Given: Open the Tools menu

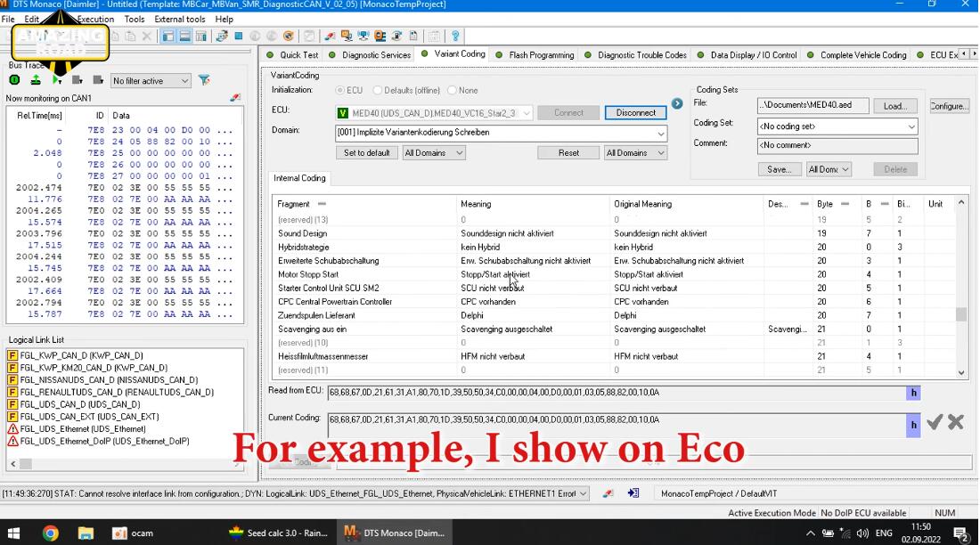Looking at the screenshot, I should 134,20.
